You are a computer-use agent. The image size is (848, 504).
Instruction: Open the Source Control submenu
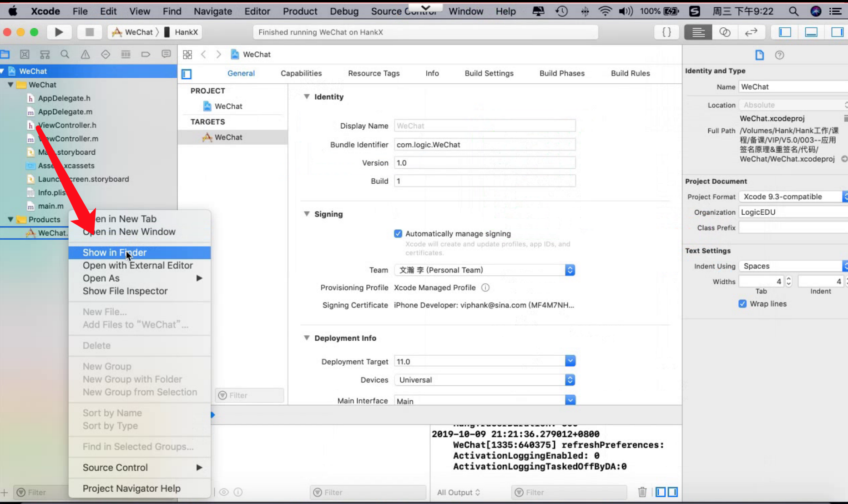pyautogui.click(x=140, y=467)
